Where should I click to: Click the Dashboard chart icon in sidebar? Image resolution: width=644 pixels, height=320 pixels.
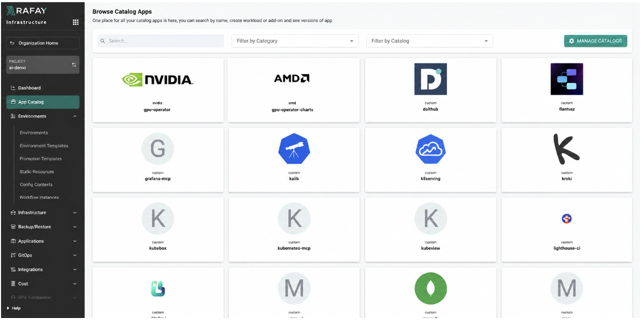tap(13, 88)
